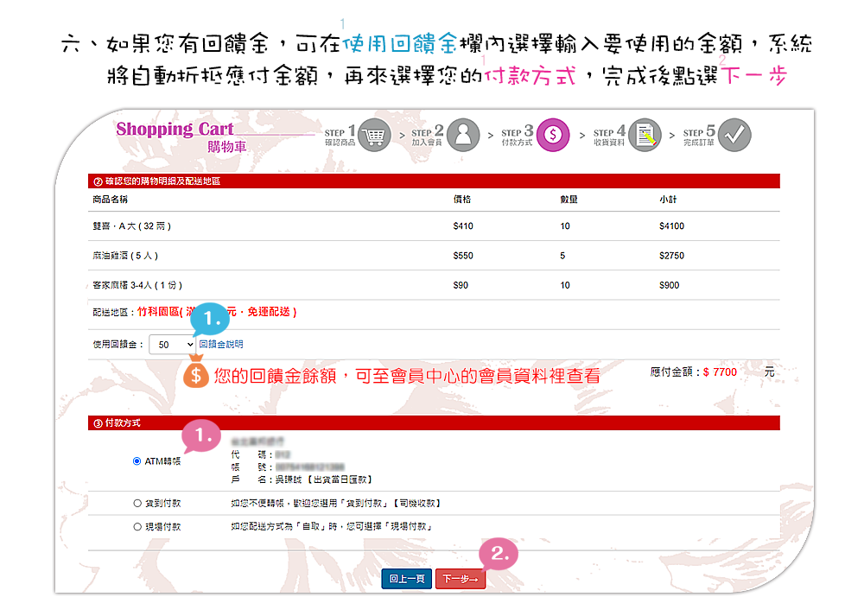Click the 雙喜．A大 product name row
Image resolution: width=864 pixels, height=616 pixels.
click(132, 226)
